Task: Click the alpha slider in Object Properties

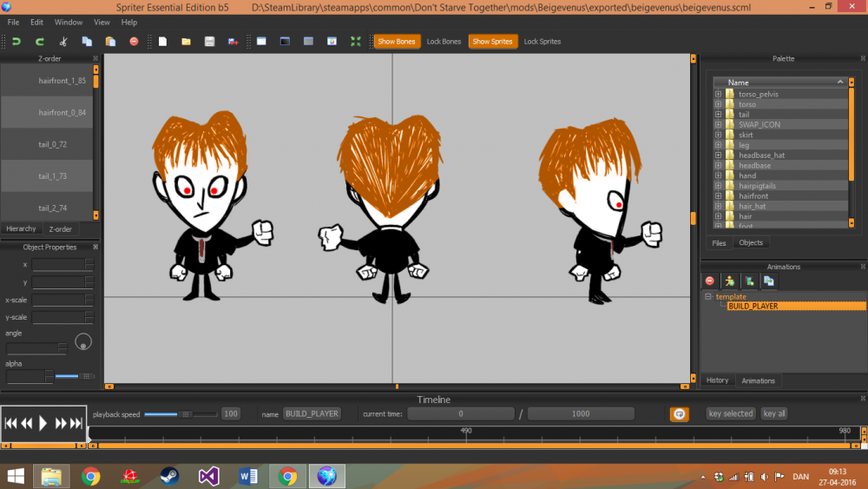Action: [x=74, y=376]
